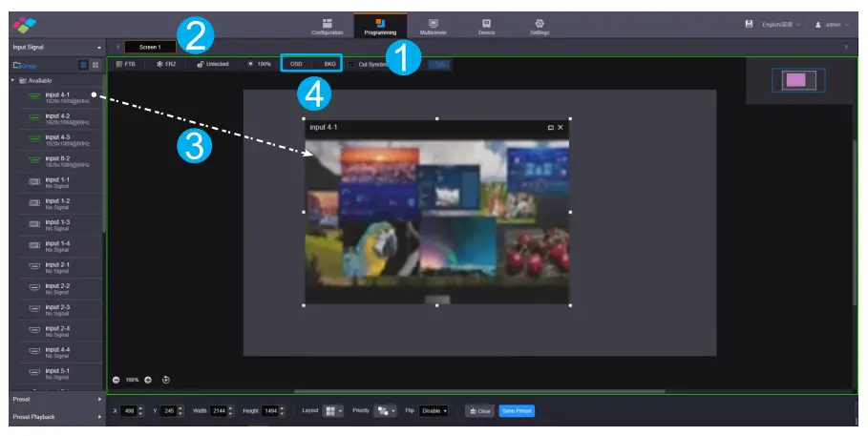This screenshot has width=868, height=436.
Task: Close the input 4-1 layer window
Action: point(561,127)
